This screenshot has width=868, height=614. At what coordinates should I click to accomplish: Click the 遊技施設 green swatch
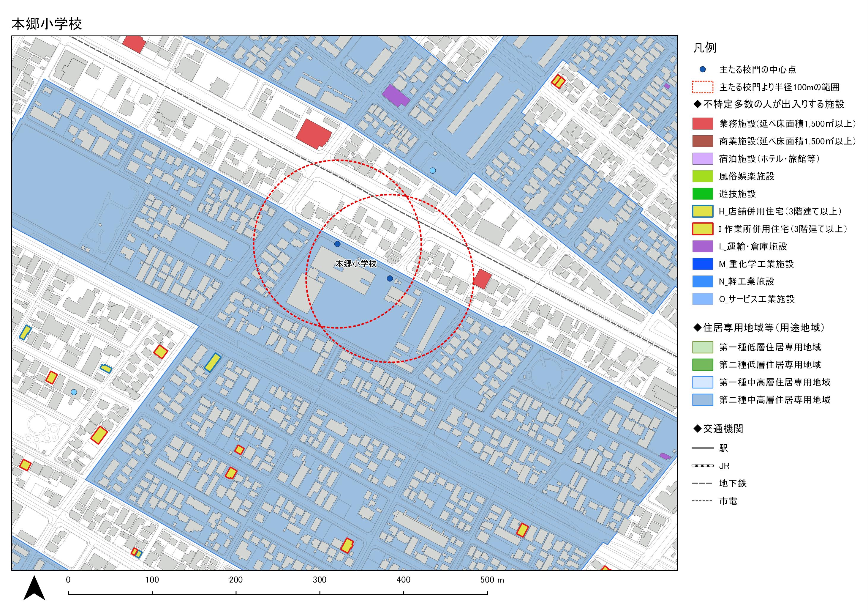[702, 194]
